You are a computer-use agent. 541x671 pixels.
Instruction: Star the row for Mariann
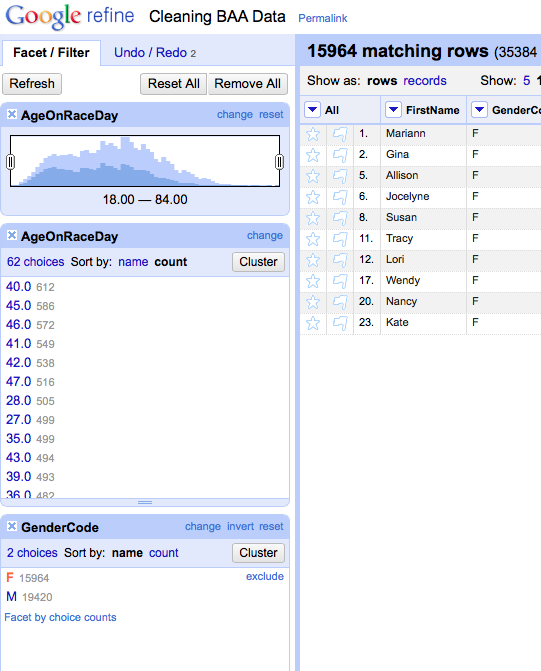point(313,134)
